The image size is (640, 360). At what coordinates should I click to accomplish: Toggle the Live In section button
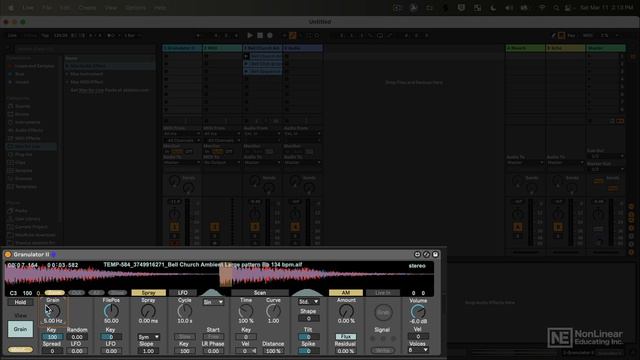tap(382, 293)
